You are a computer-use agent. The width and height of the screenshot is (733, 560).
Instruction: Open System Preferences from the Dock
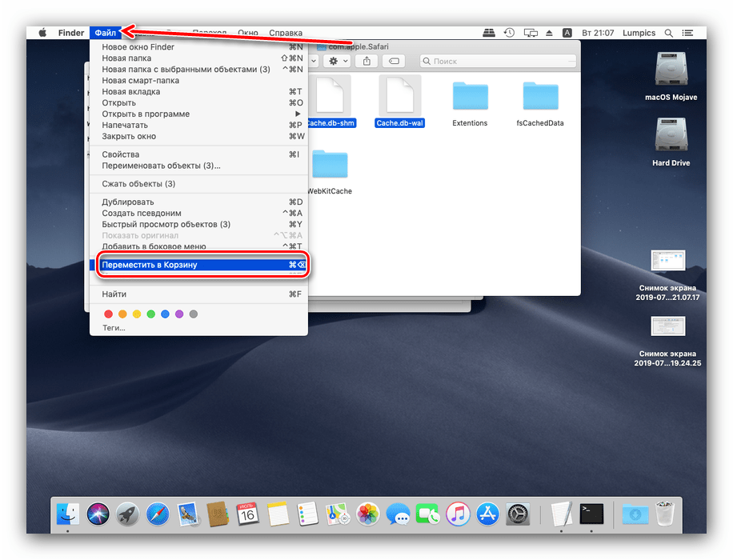coord(518,514)
